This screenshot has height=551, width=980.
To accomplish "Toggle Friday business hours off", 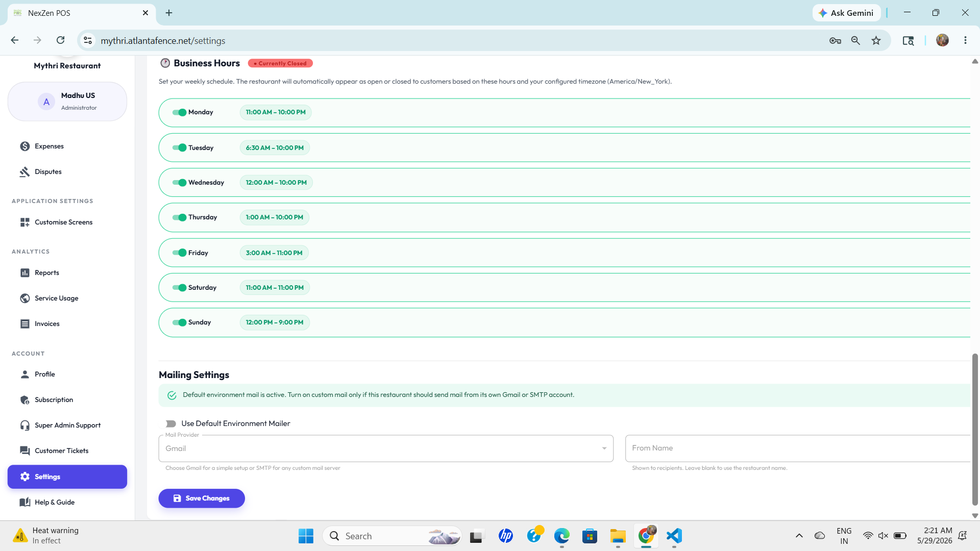I will [x=179, y=253].
